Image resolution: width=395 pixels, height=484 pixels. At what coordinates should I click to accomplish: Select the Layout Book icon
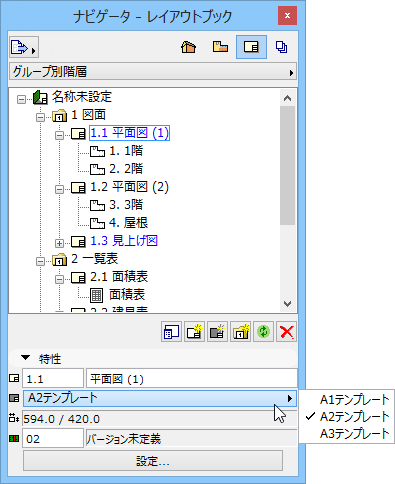251,47
